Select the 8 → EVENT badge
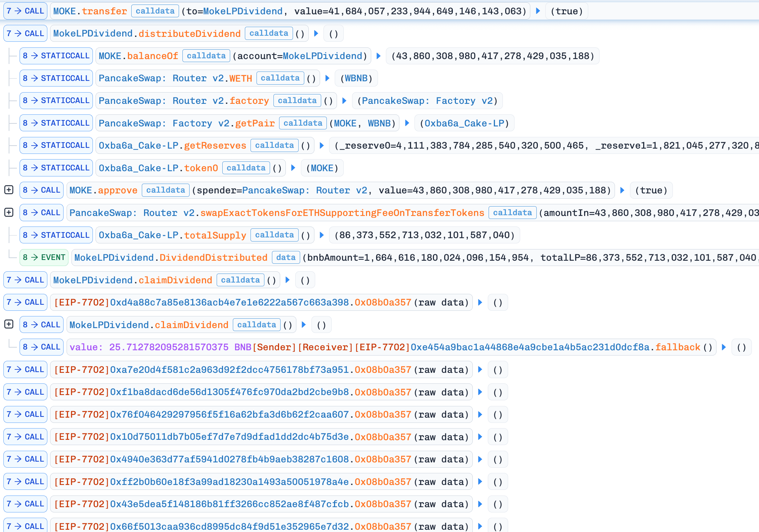Image resolution: width=759 pixels, height=532 pixels. 44,257
